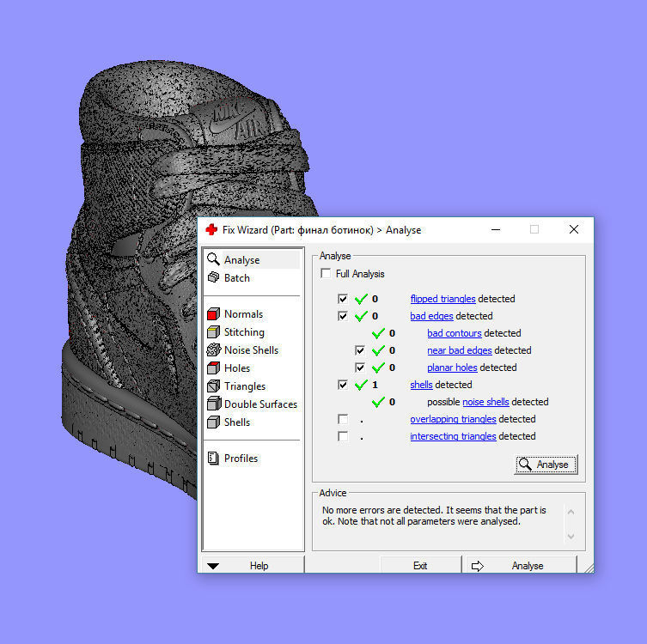Select the Triangles text label in sidebar
Viewport: 647px width, 644px height.
[x=245, y=386]
